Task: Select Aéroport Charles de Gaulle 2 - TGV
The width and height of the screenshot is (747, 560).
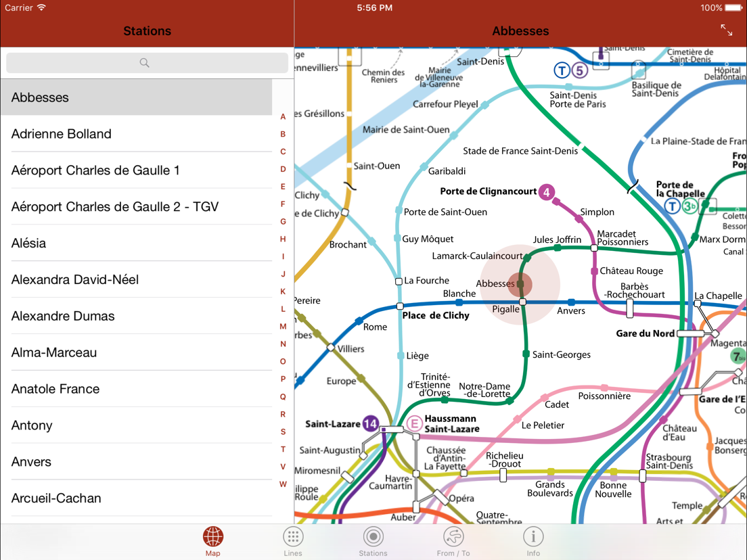Action: point(137,207)
